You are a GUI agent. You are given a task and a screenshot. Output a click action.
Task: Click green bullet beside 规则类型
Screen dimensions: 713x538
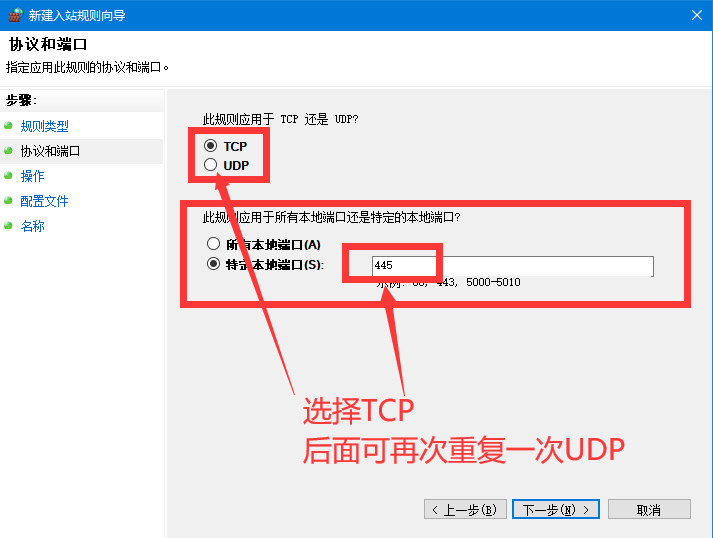[x=8, y=125]
